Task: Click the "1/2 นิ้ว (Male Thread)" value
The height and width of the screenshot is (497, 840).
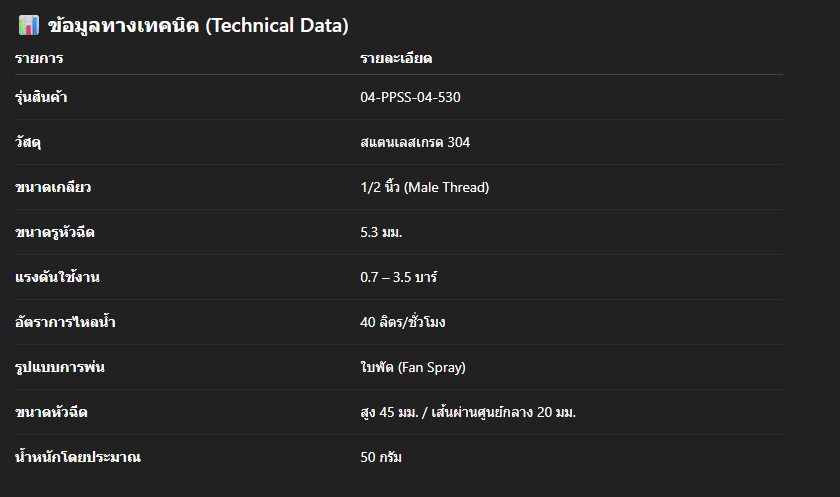Action: pos(424,187)
